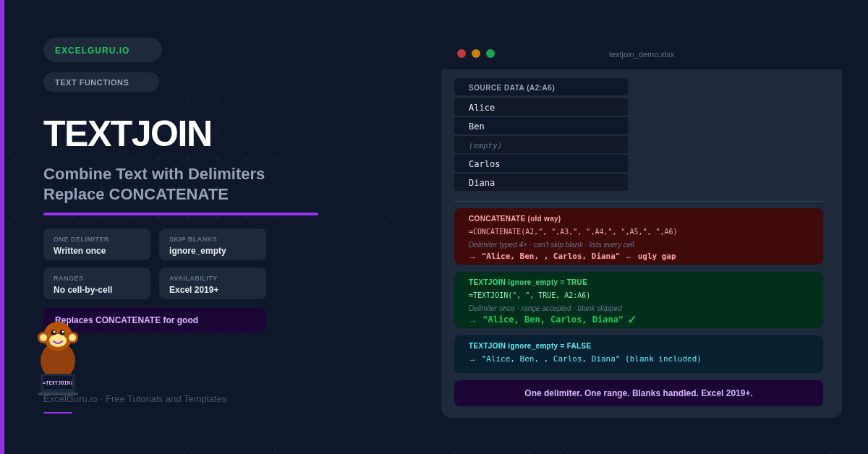The image size is (868, 454).
Task: Select the EXCELGURU.IO badge
Action: 102,50
